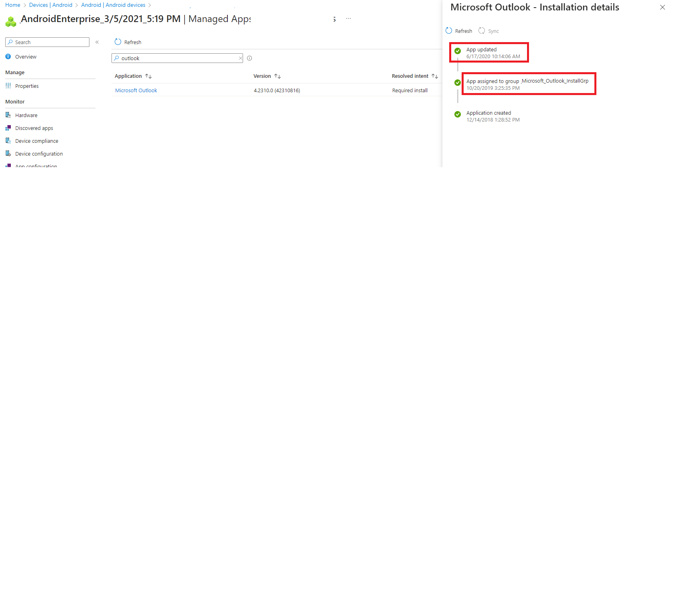Screen dimensions: 675x616
Task: Click the Refresh icon in details panel
Action: pos(449,30)
